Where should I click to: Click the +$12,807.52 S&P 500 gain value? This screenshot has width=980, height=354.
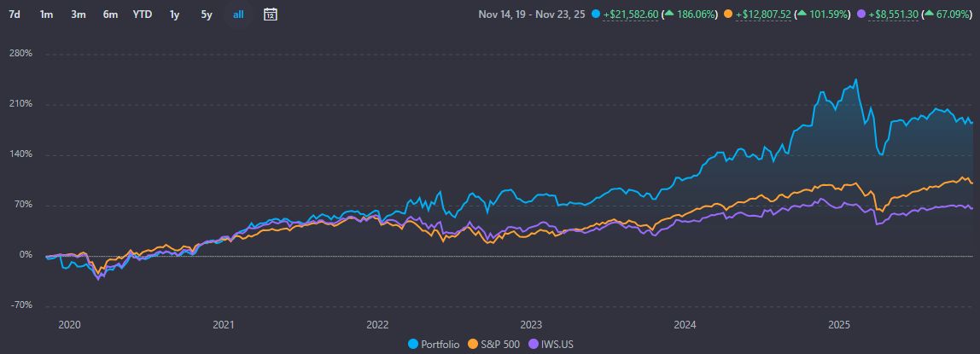pos(764,15)
